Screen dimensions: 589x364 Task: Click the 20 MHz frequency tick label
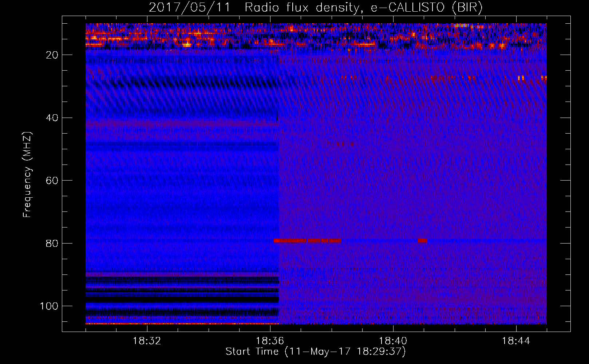52,55
